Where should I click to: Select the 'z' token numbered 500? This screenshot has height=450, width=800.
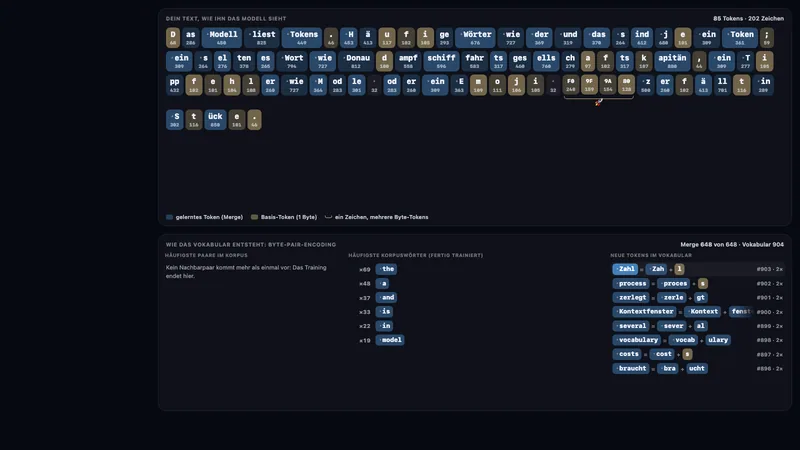(x=646, y=84)
